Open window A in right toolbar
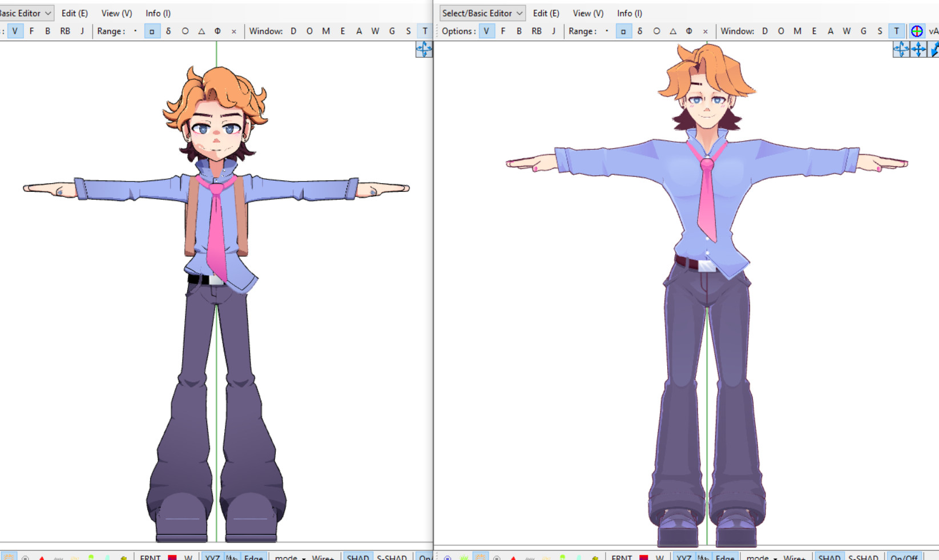 pyautogui.click(x=831, y=31)
